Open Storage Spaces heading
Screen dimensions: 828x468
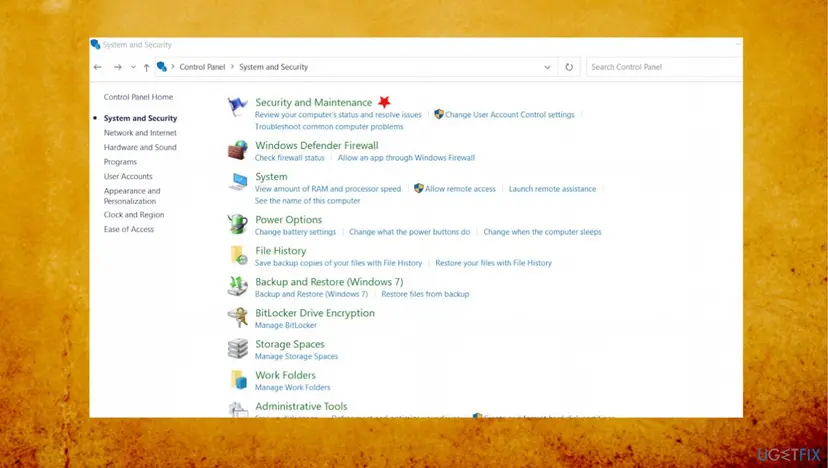point(290,344)
